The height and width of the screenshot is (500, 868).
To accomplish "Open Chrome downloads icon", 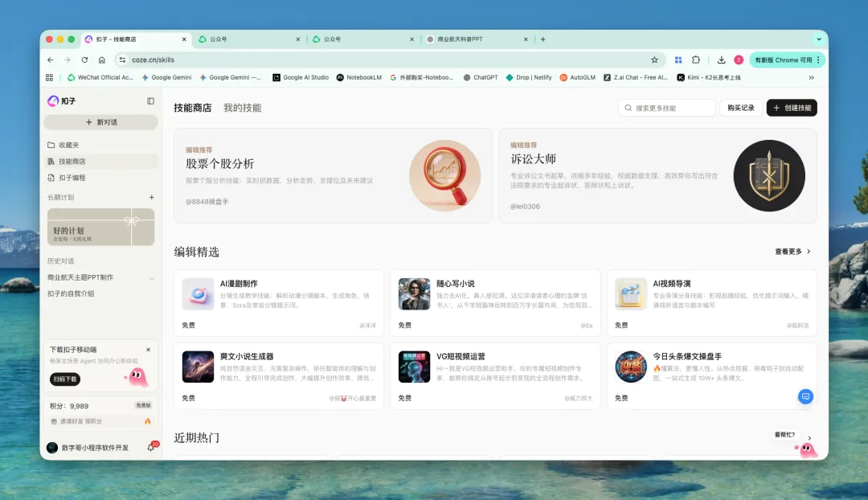I will 721,59.
